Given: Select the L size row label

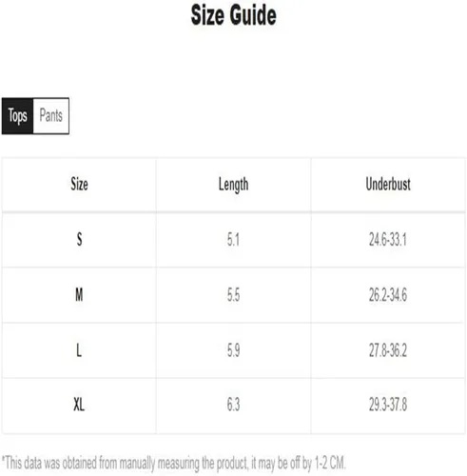Looking at the screenshot, I should (x=79, y=350).
